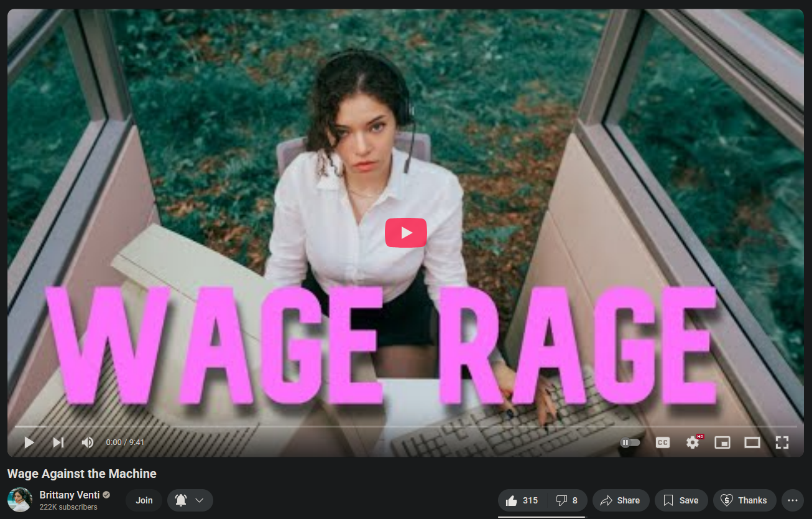
Task: Click the Join membership button
Action: [144, 500]
